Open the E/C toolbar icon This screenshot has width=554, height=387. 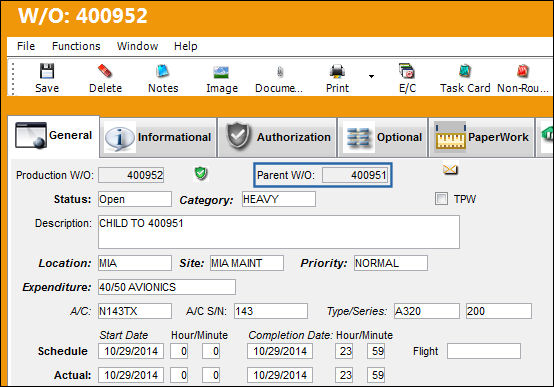click(407, 71)
